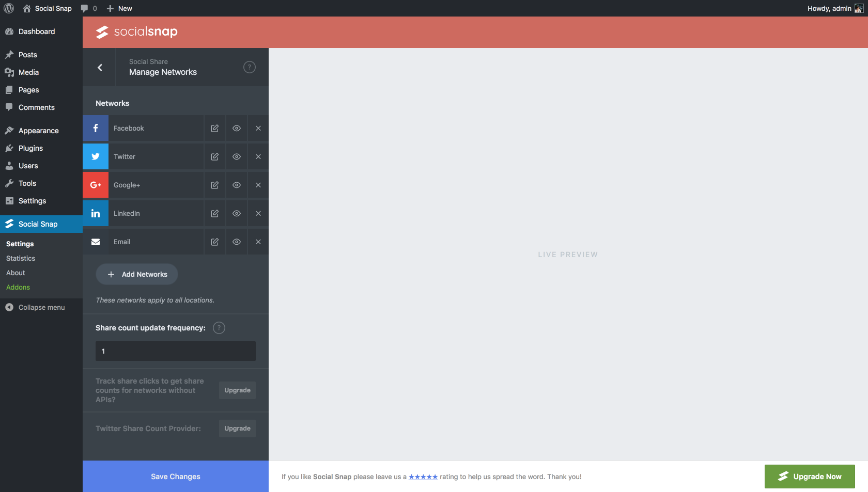Click the share count frequency field
Screen dimensions: 868x492
coord(176,351)
